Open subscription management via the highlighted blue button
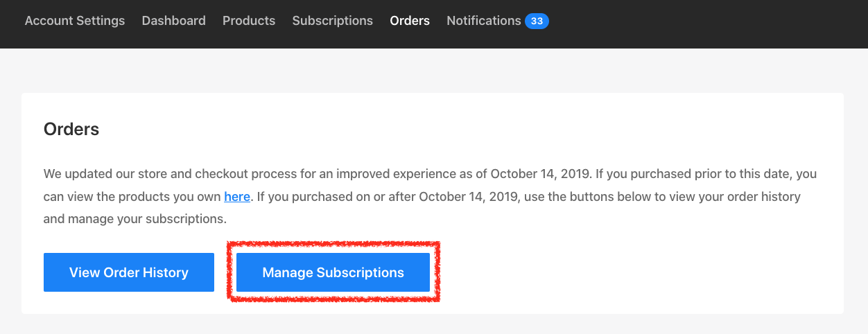 tap(333, 272)
